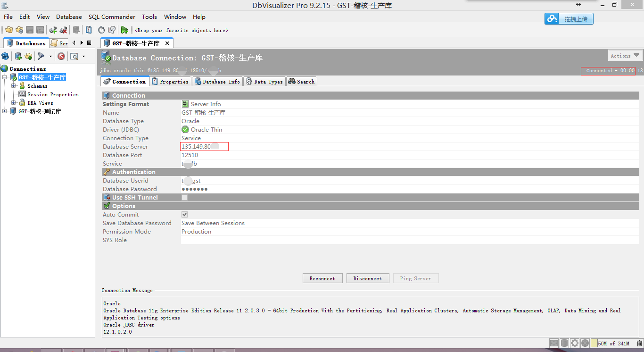Click the grey database cylinder status bar icon
The image size is (644, 352).
564,344
